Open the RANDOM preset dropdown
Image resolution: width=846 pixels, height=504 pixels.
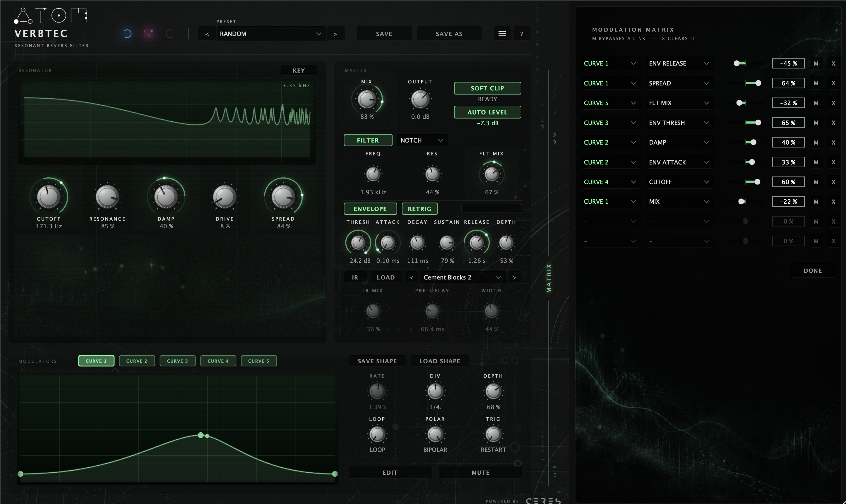pyautogui.click(x=271, y=34)
